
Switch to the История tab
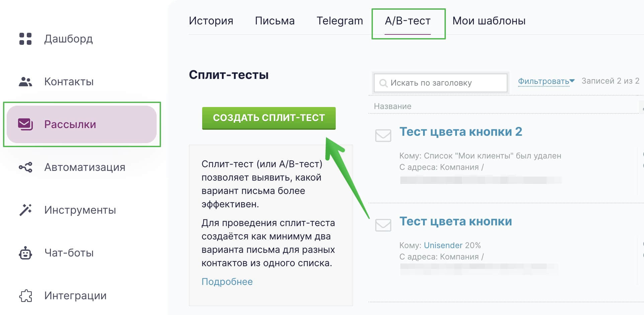pyautogui.click(x=211, y=21)
